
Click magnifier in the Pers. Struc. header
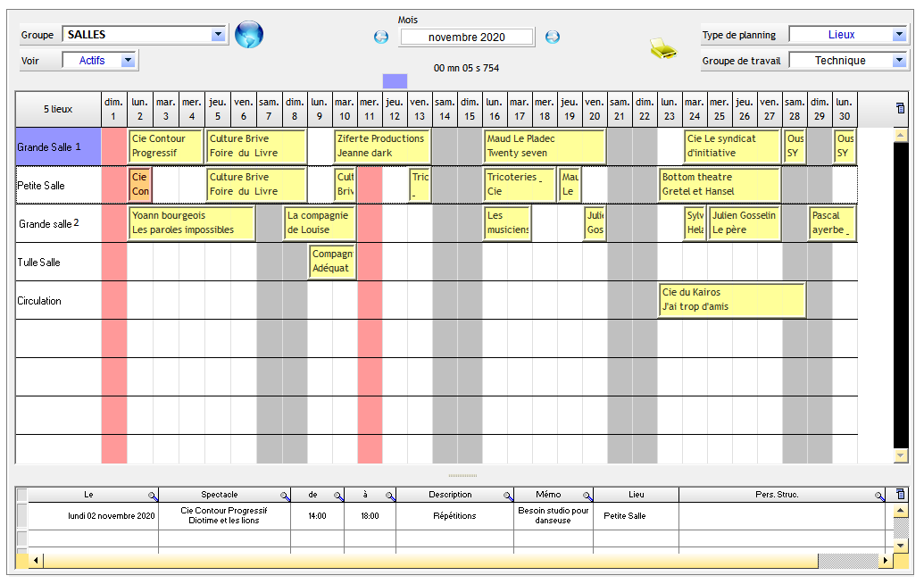point(879,495)
